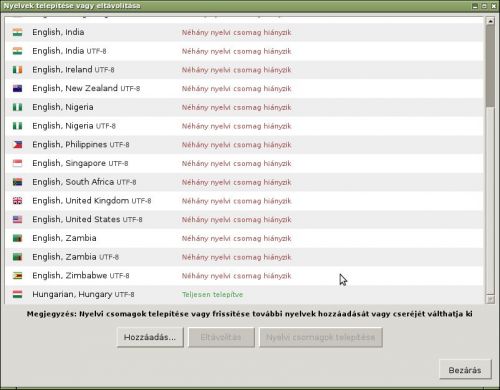The image size is (500, 390).
Task: Select the English, Zambia language
Action: 244,238
